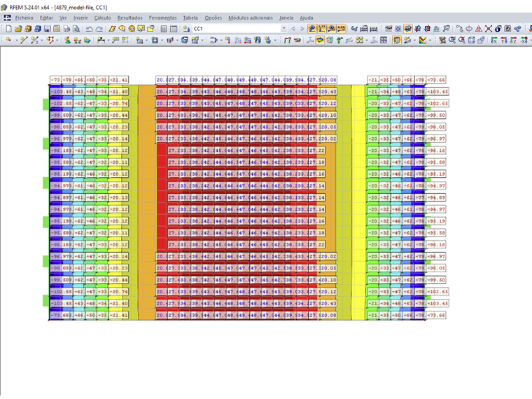The height and width of the screenshot is (399, 532).
Task: Click result value -103.45 top left
Action: coord(62,92)
